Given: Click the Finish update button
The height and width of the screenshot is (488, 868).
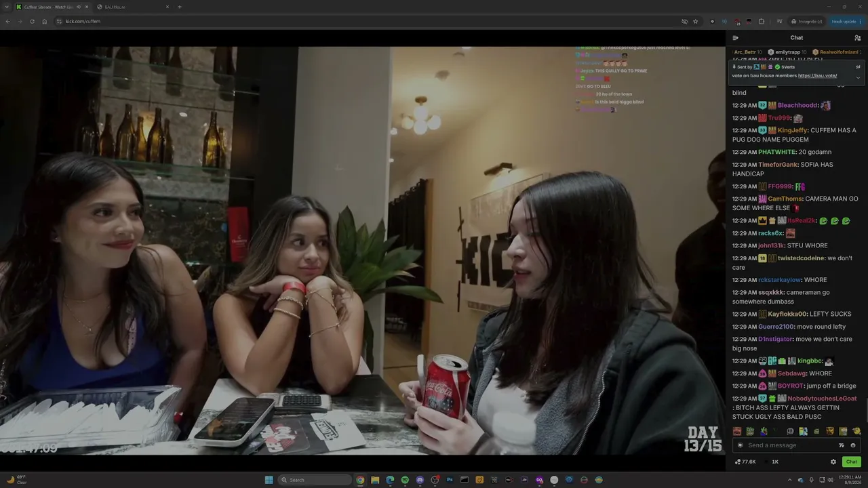Looking at the screenshot, I should click(848, 21).
